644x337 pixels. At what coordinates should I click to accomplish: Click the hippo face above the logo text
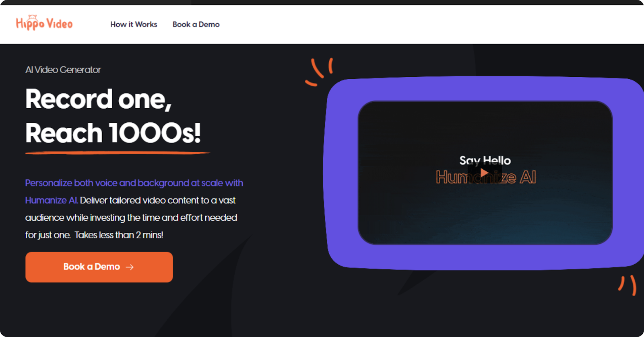tap(32, 17)
